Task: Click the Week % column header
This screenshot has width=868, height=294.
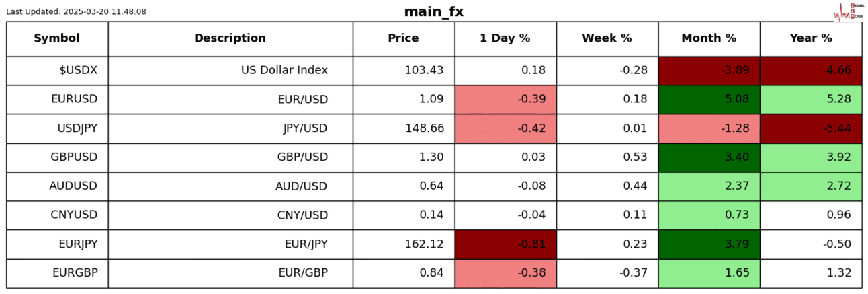Action: point(607,38)
